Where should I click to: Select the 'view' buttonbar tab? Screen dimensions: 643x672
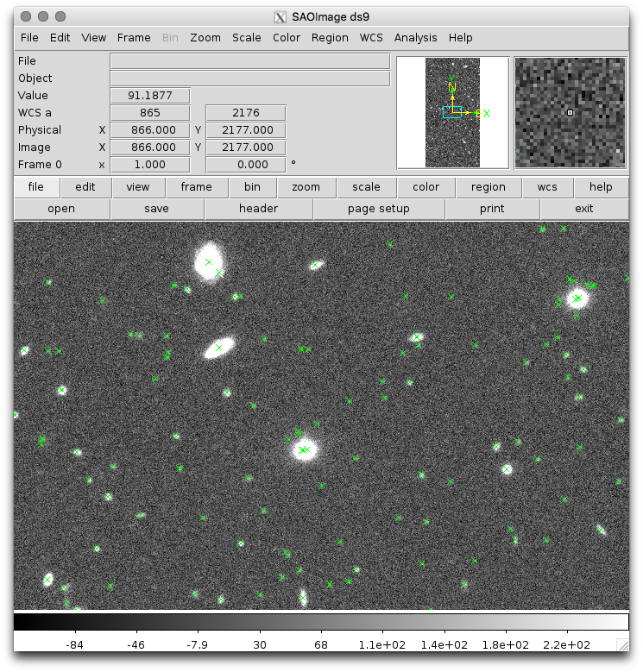point(138,187)
